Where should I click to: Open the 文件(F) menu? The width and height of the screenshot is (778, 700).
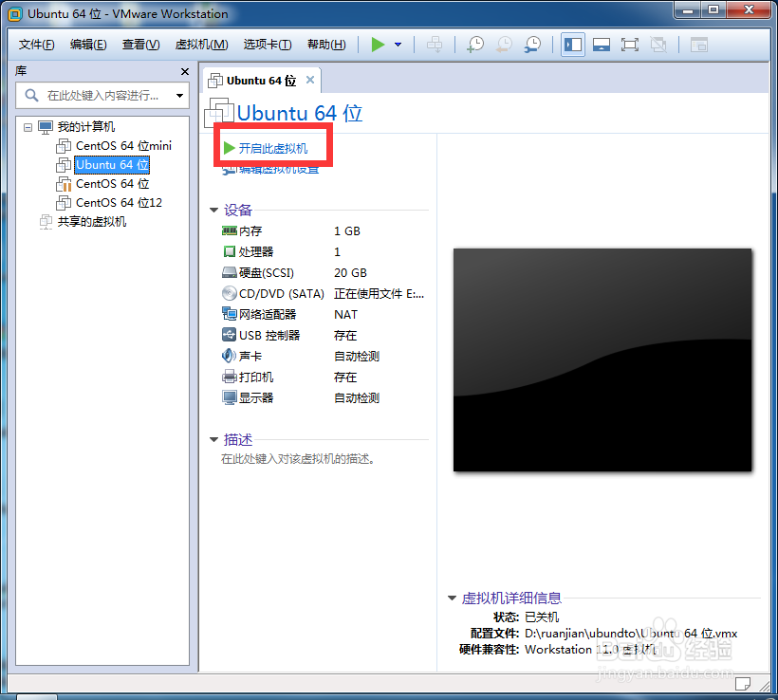pyautogui.click(x=36, y=45)
